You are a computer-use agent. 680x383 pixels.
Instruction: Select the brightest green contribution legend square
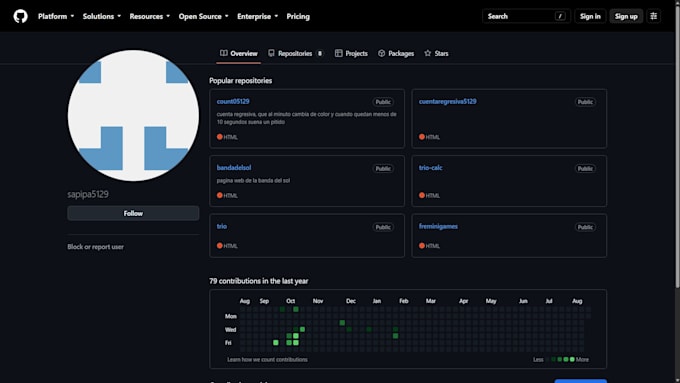point(572,360)
